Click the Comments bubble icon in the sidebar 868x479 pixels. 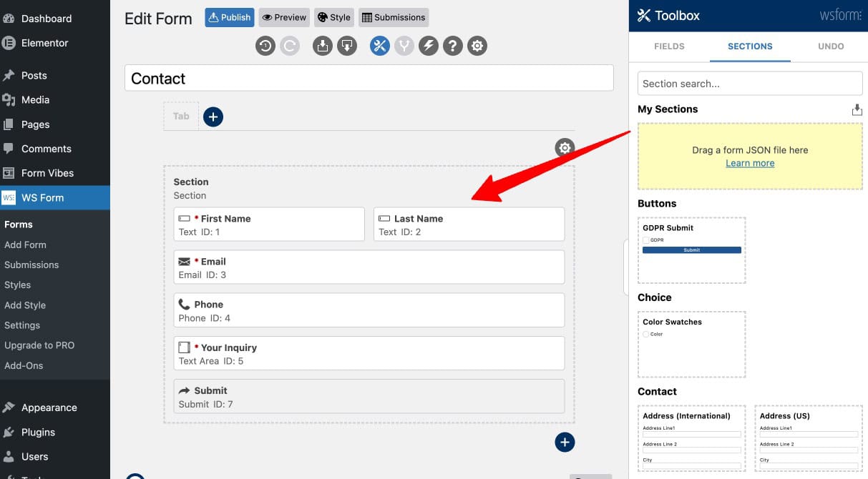[x=9, y=149]
